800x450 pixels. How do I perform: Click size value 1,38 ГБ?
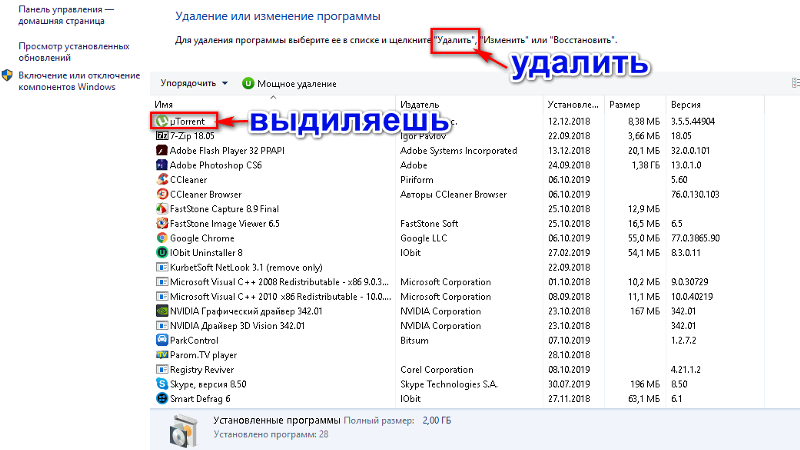644,165
